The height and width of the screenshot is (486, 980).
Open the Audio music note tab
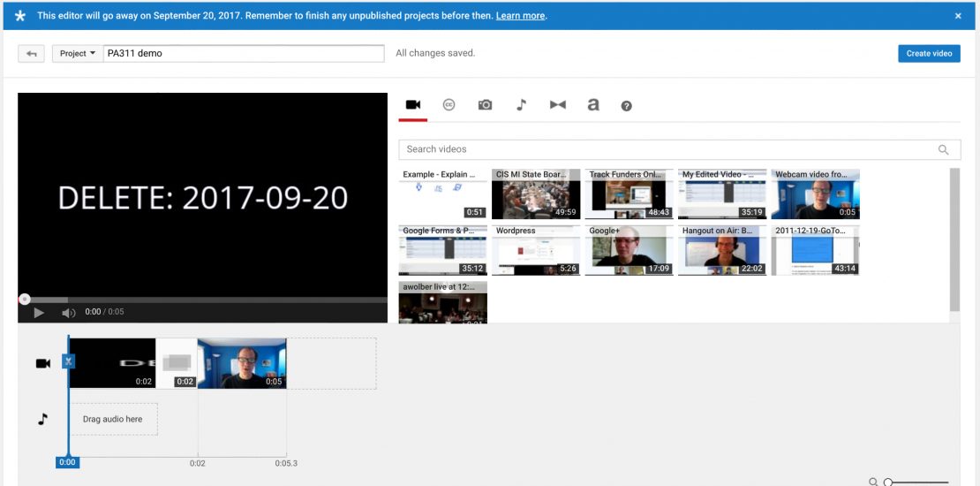point(521,105)
